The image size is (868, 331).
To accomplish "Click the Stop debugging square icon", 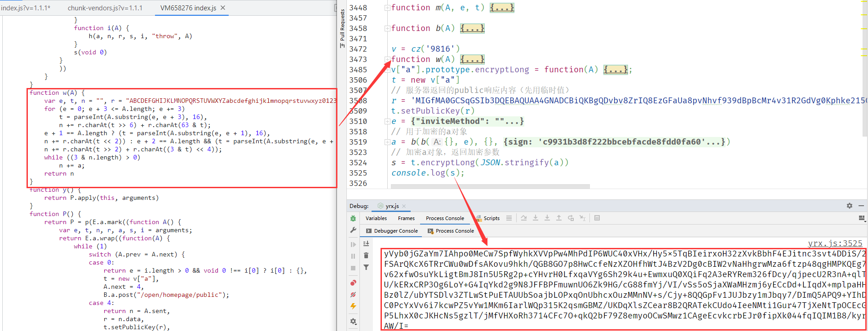I will pos(353,268).
